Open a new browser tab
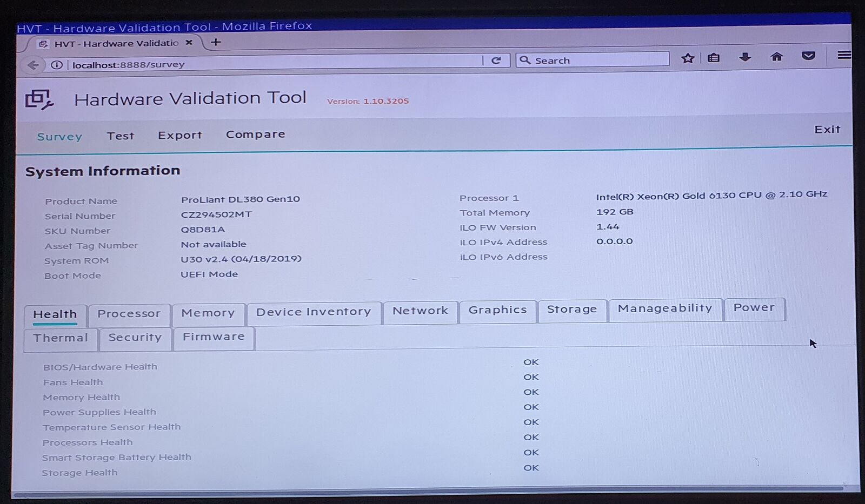Viewport: 865px width, 504px height. pos(216,42)
